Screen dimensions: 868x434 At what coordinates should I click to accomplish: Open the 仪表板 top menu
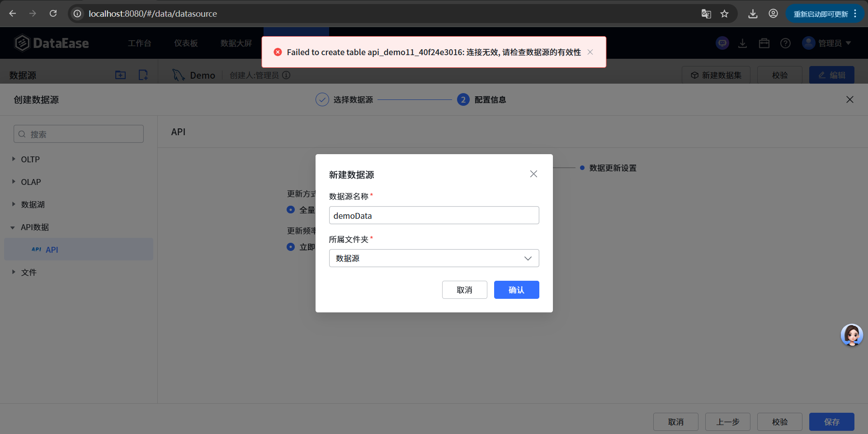point(186,43)
